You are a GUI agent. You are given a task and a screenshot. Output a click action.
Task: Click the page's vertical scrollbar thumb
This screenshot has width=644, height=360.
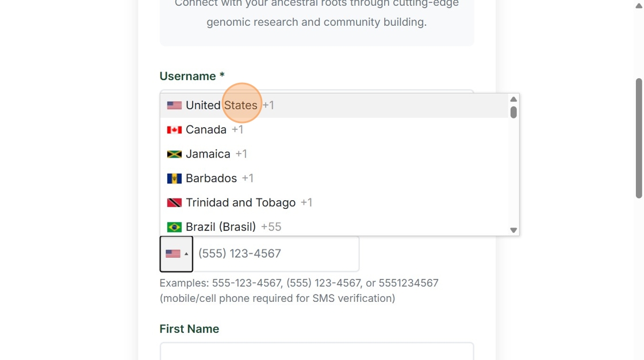[639, 138]
